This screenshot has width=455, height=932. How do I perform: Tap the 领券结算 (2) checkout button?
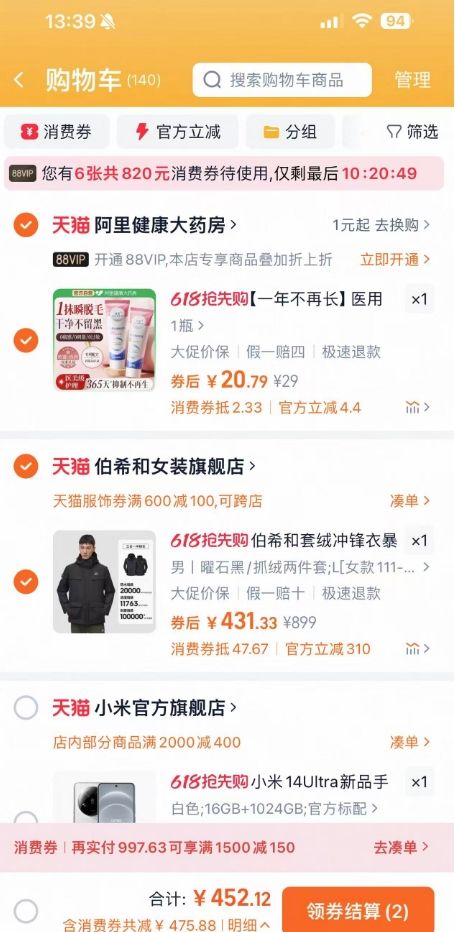(358, 910)
